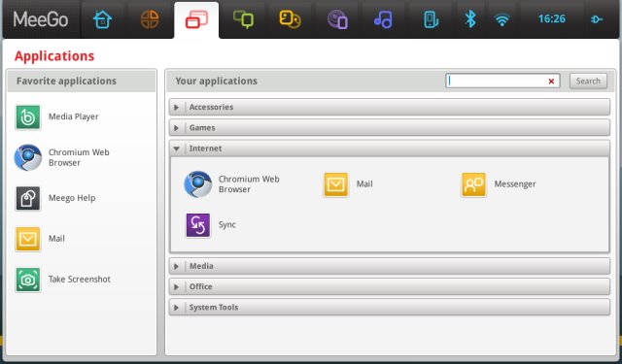Expand the Accessories category

click(x=390, y=107)
